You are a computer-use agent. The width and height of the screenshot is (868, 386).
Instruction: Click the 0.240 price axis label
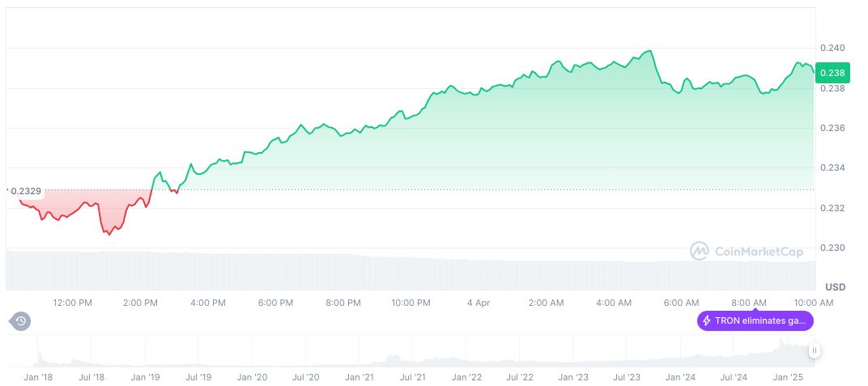pos(832,48)
